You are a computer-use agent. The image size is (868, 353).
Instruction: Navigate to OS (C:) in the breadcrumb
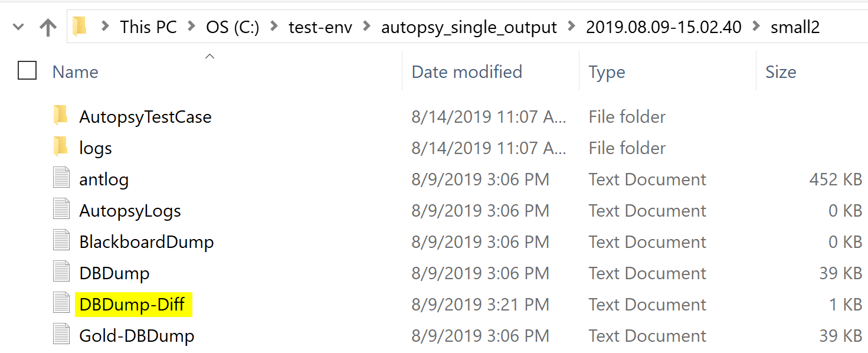coord(232,27)
